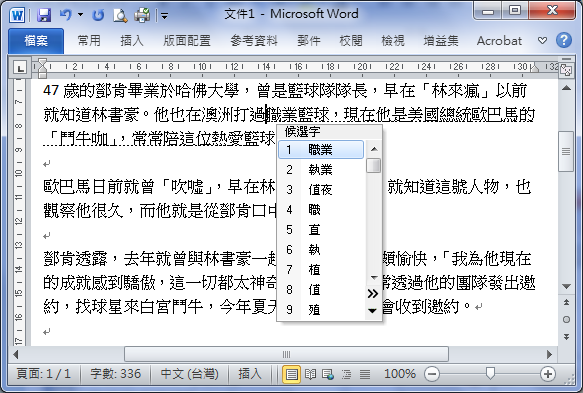Viewport: 583px width, 393px height.
Task: Open the 增益集 tab
Action: tap(441, 41)
